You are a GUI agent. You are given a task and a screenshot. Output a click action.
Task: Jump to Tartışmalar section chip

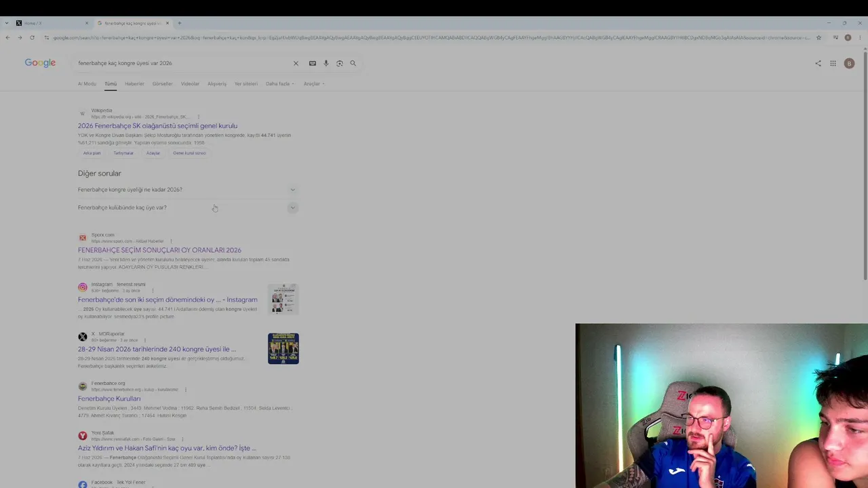click(123, 153)
